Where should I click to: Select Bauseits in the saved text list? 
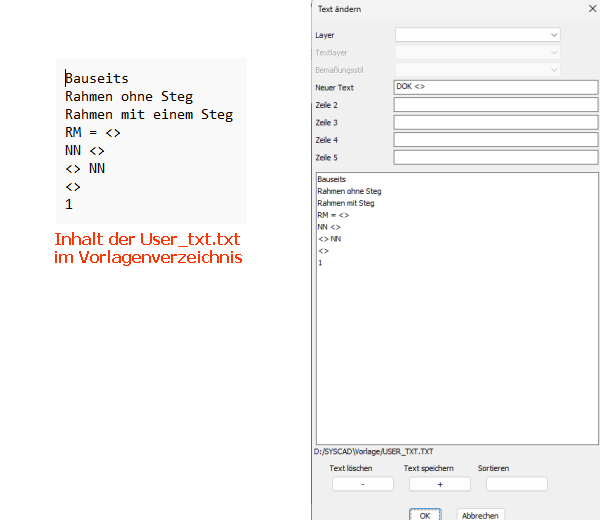click(x=332, y=179)
